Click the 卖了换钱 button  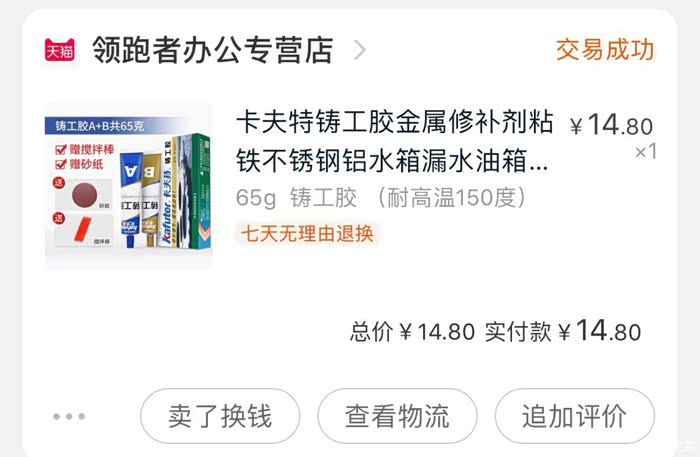(220, 416)
